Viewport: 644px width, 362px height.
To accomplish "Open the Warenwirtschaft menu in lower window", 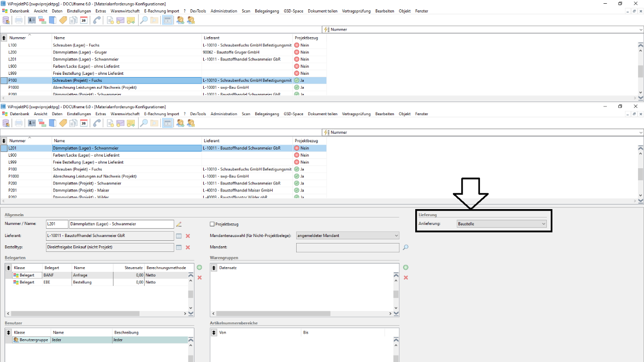I will point(125,114).
